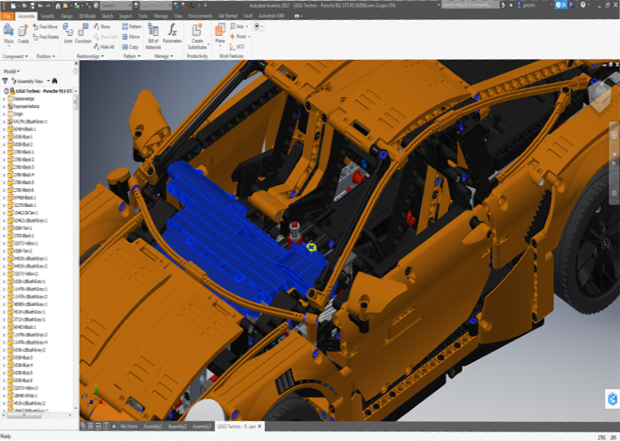Switch to the Assembly3 document tab
Viewport: 620px width, 441px height.
coord(202,426)
